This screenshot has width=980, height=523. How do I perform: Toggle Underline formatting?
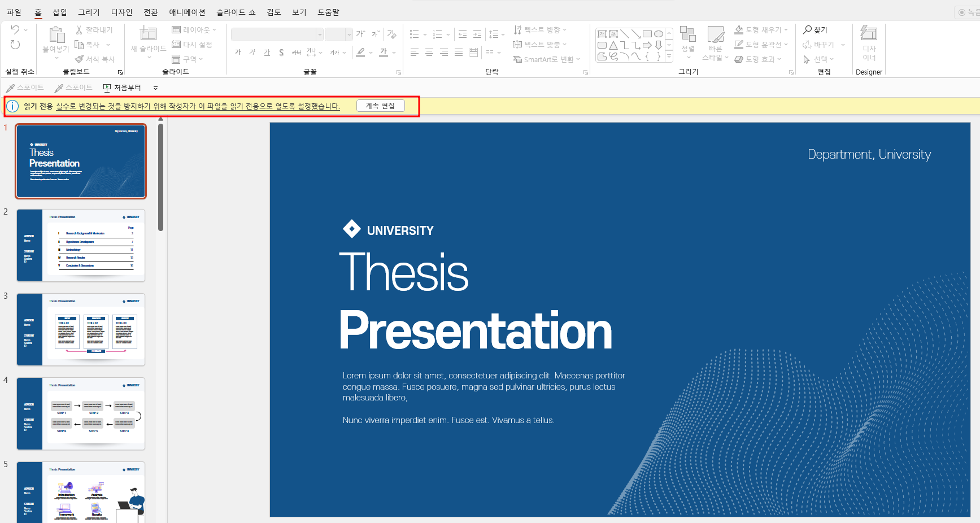coord(267,52)
